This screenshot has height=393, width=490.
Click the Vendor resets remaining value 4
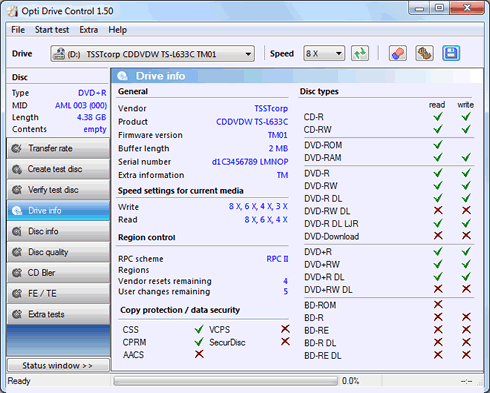pos(286,281)
